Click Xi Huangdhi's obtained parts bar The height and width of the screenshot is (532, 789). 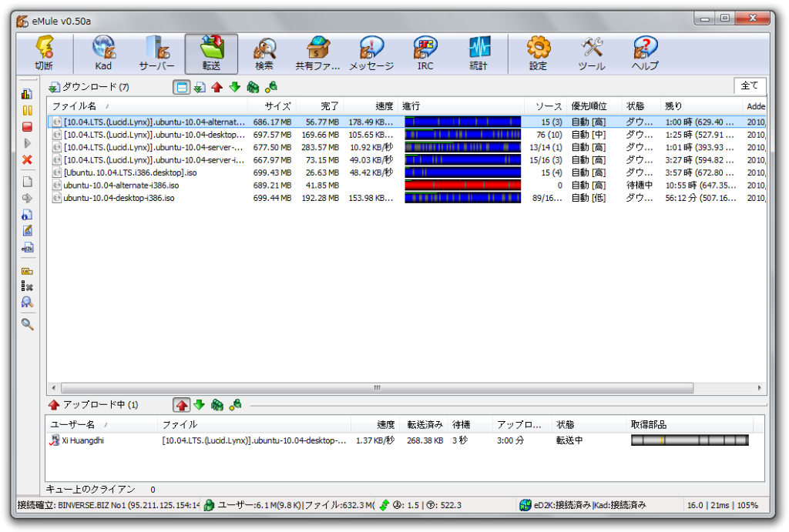click(690, 440)
